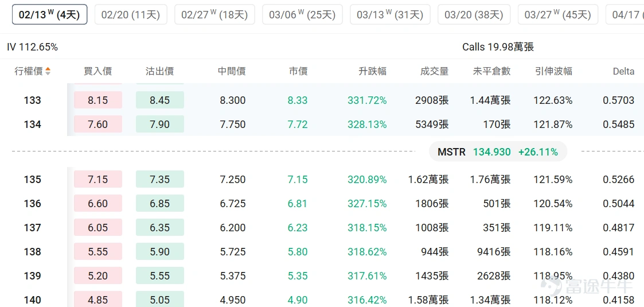Click the 未平倉數 column header

tap(492, 71)
